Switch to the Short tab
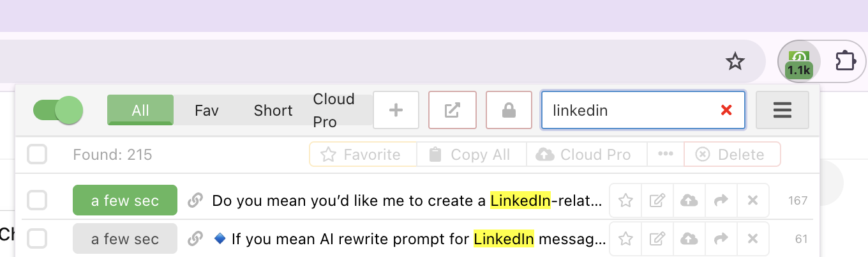 coord(273,110)
